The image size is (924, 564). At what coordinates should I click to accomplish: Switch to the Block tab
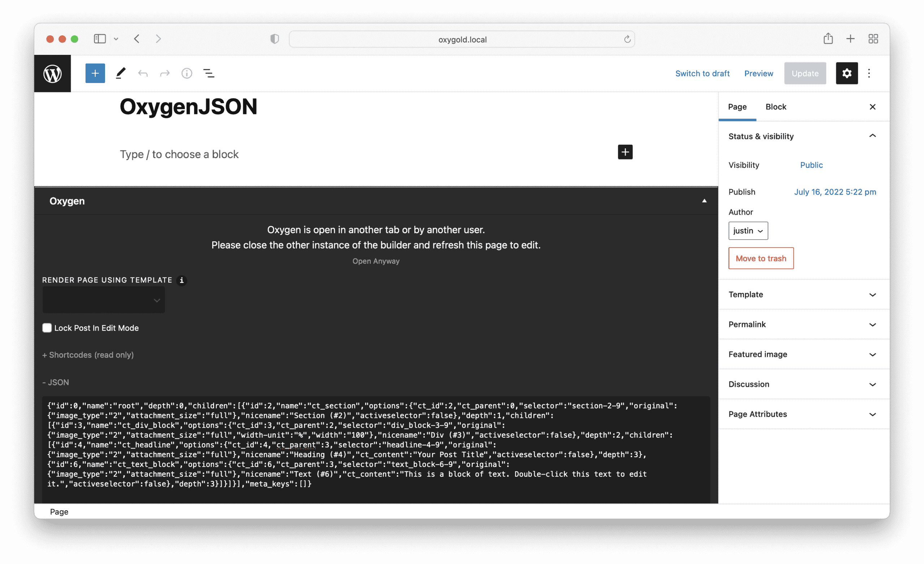776,107
